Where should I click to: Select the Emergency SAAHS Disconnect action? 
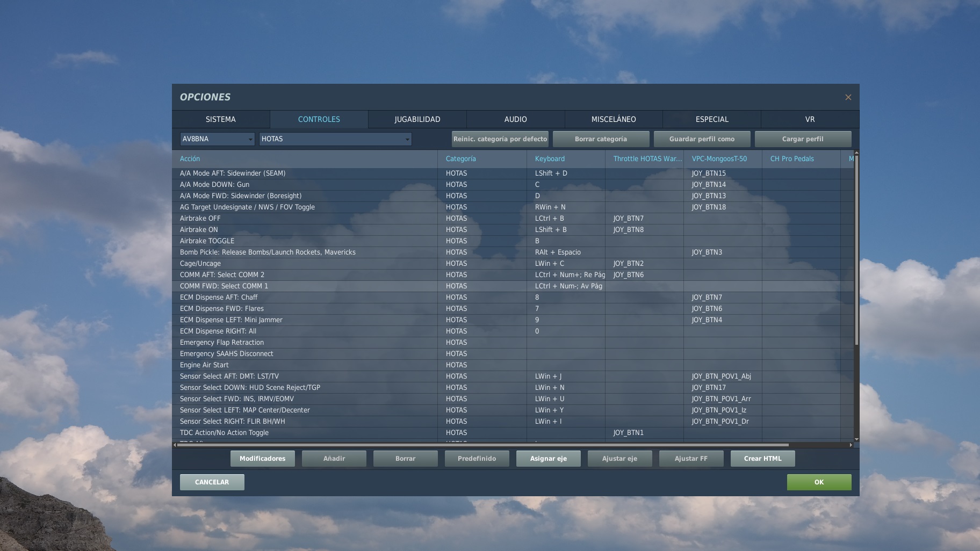point(513,354)
